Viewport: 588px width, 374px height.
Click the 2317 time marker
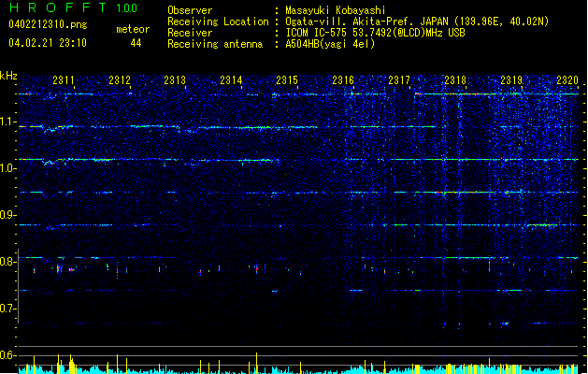(399, 80)
